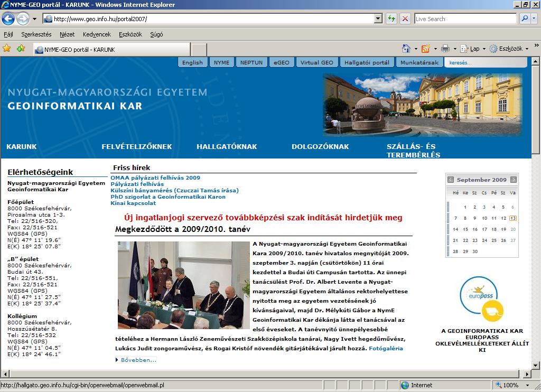541x392 pixels.
Task: Click the red Stop loading icon
Action: [405, 18]
